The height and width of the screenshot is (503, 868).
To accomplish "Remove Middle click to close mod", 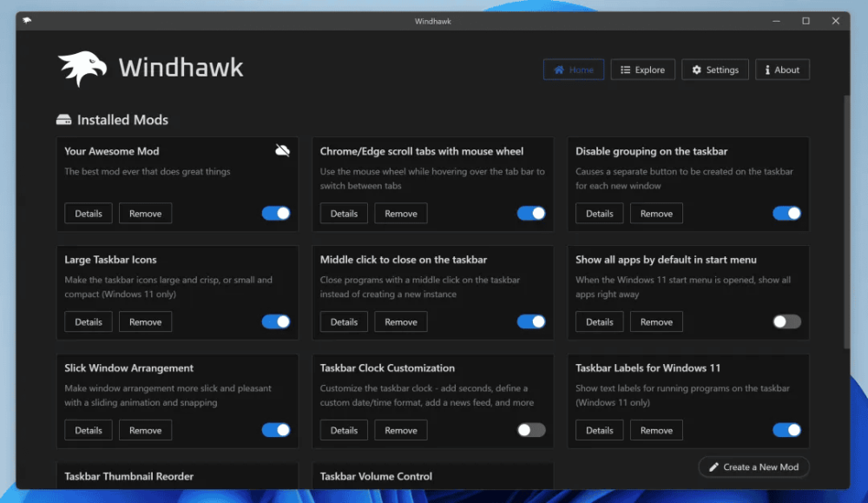I will [x=401, y=321].
